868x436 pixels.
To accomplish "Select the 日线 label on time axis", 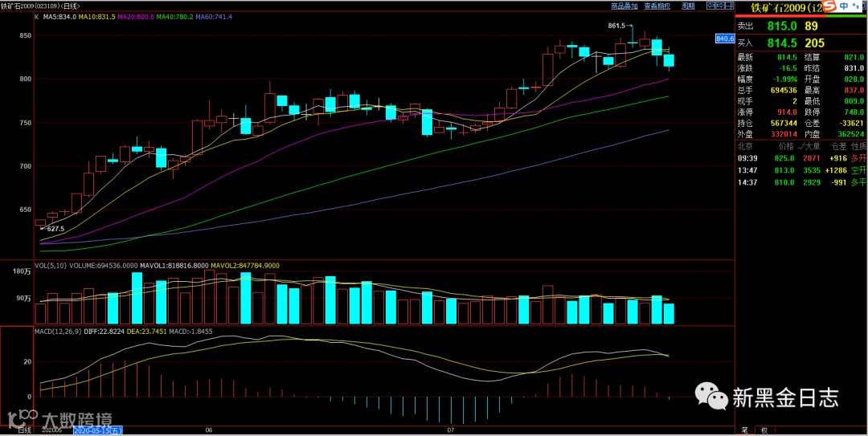I will tap(23, 430).
